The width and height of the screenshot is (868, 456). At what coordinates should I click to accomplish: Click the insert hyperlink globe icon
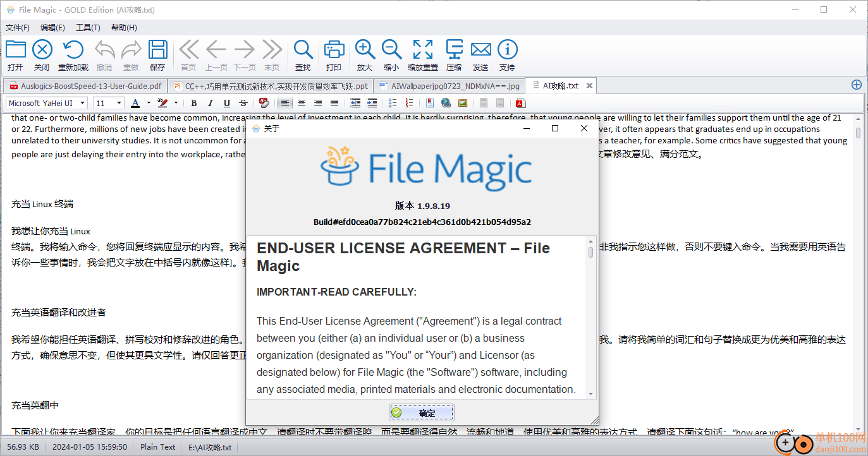click(x=446, y=103)
